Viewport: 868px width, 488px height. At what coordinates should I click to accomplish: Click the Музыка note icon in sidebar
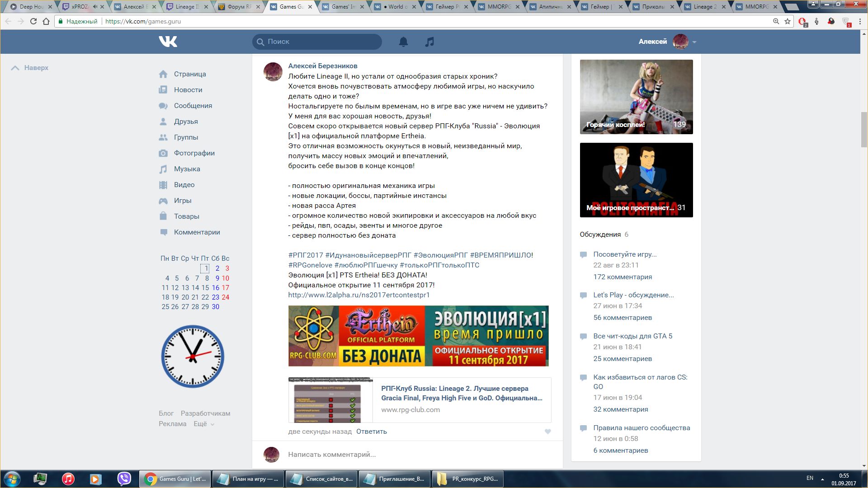coord(163,169)
